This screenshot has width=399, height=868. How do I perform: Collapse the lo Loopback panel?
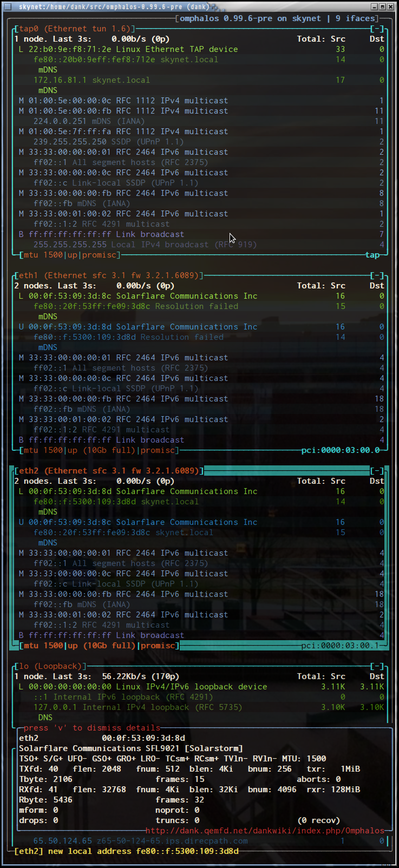click(377, 666)
